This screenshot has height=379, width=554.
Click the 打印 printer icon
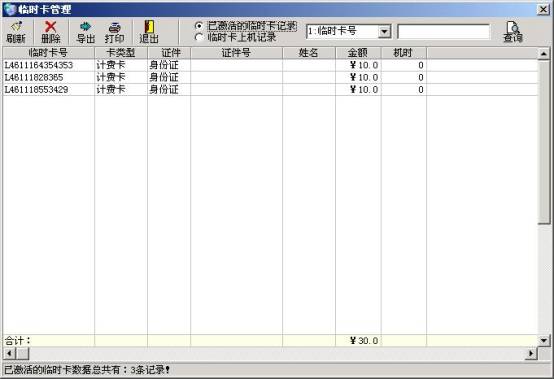(114, 27)
